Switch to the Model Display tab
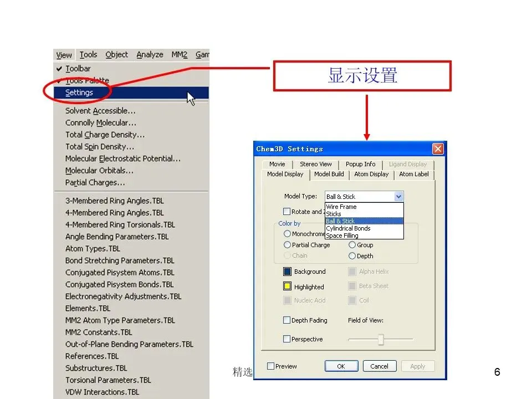Screen dimensions: 532x399 (x=285, y=174)
